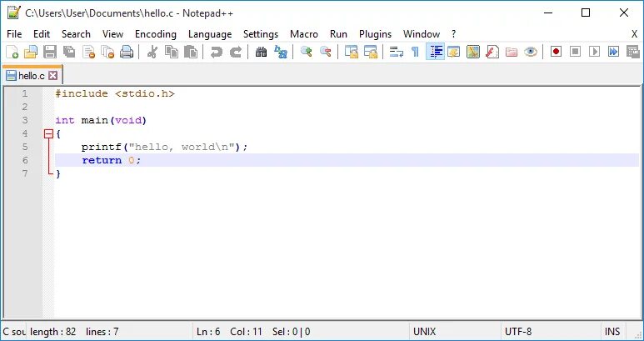The width and height of the screenshot is (644, 341).
Task: Run macro multiple times with double-arrow icon
Action: [x=614, y=52]
